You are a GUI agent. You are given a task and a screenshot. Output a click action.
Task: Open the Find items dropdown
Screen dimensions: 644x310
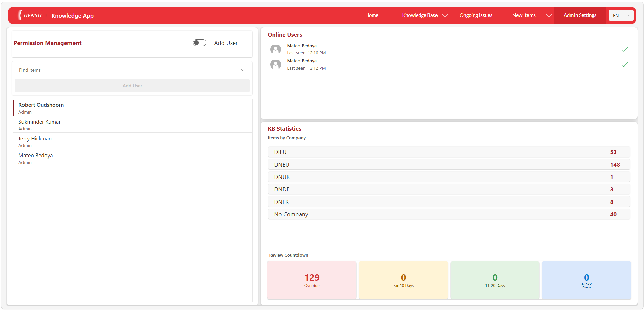coord(132,70)
